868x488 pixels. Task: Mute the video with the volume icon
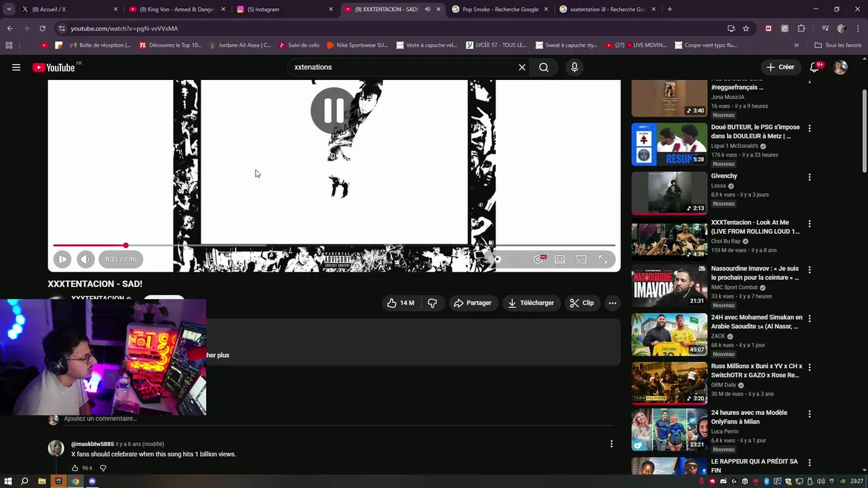[x=85, y=259]
